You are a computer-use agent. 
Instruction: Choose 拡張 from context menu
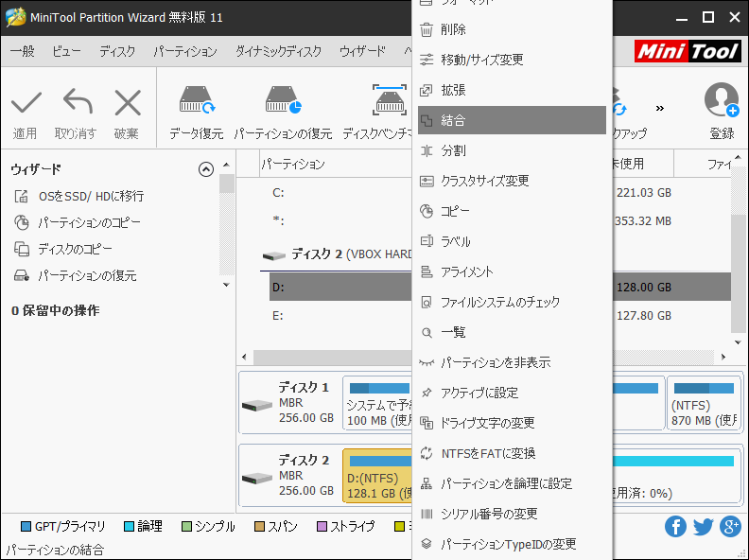click(x=512, y=90)
